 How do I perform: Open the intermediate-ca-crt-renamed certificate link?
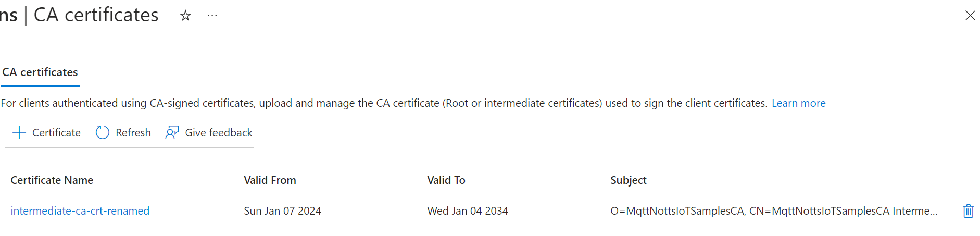[80, 211]
